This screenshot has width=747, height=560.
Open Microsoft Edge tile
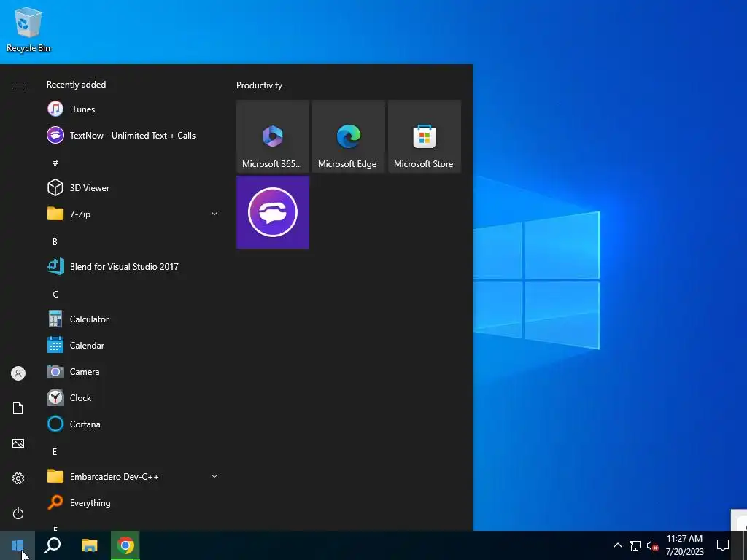tap(349, 136)
